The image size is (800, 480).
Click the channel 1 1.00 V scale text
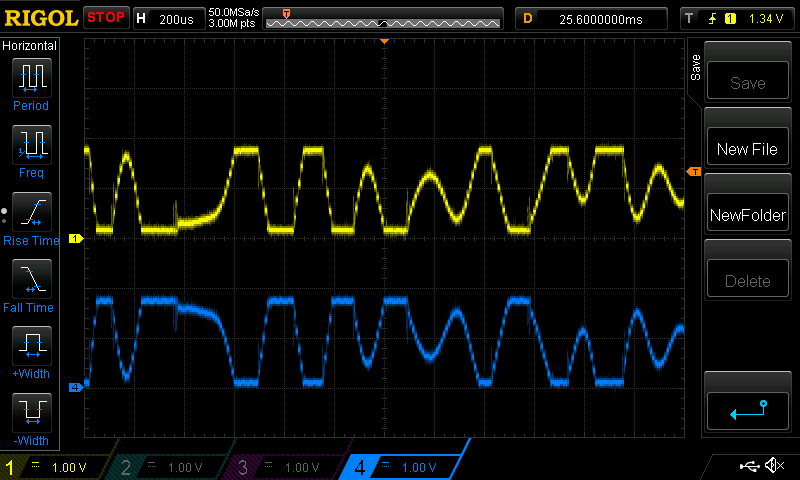coord(69,467)
